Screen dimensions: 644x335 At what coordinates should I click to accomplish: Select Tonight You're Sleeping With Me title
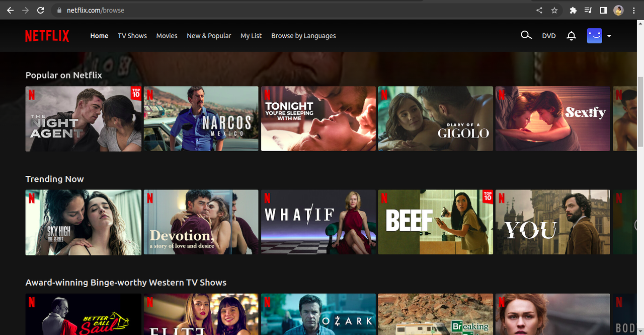pyautogui.click(x=318, y=119)
